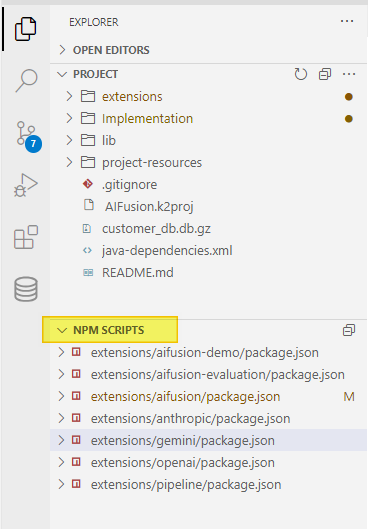Open the Search view icon
The height and width of the screenshot is (529, 368).
[26, 80]
